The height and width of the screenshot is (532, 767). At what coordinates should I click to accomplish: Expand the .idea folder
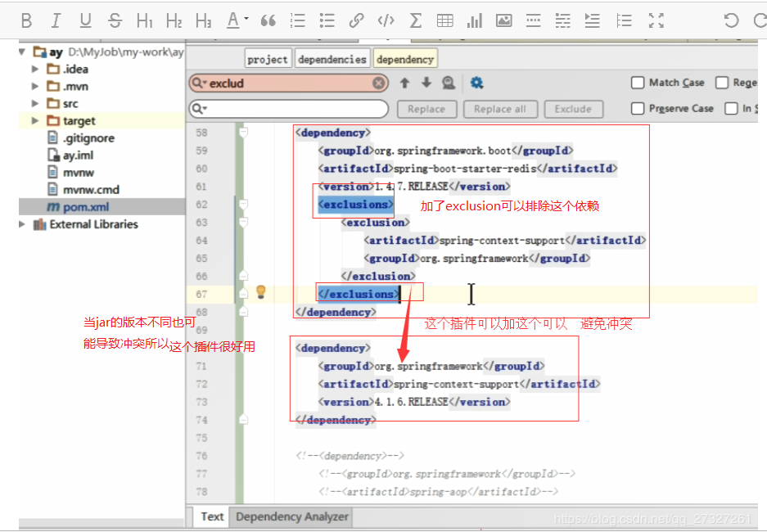click(x=34, y=69)
